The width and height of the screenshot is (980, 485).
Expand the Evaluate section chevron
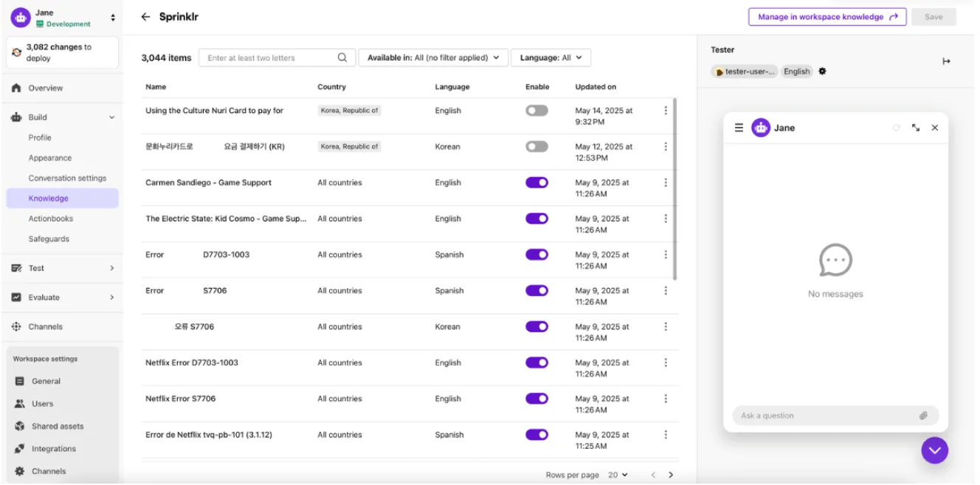coord(112,297)
